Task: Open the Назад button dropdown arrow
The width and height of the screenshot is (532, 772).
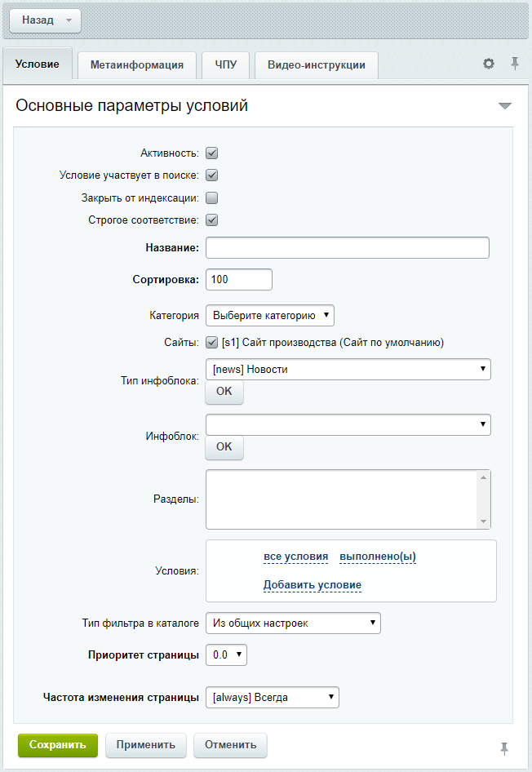Action: point(69,20)
